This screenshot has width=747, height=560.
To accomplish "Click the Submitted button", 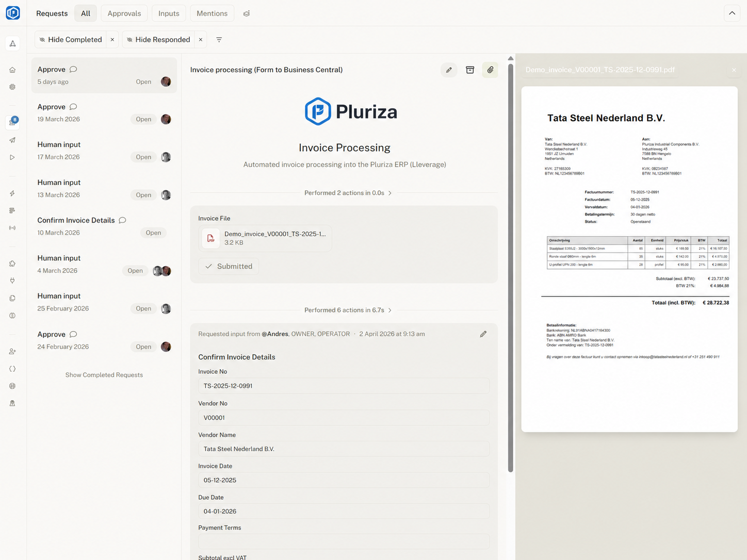I will 229,266.
